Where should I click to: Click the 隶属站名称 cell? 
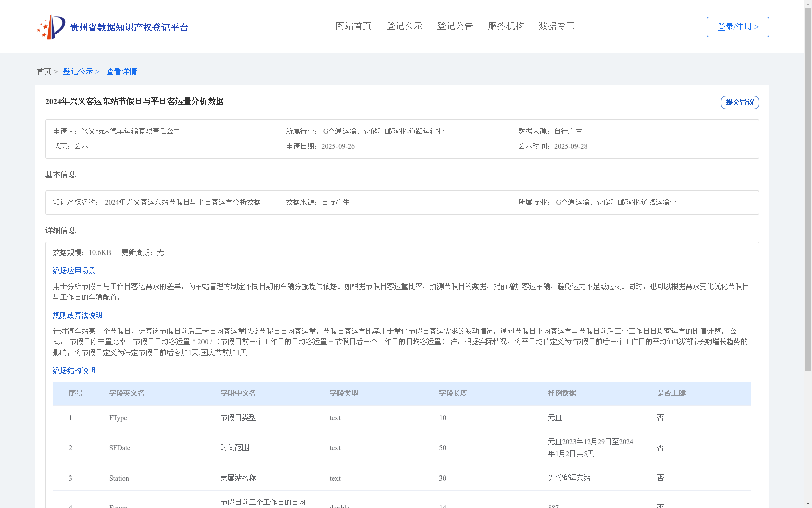coord(238,478)
